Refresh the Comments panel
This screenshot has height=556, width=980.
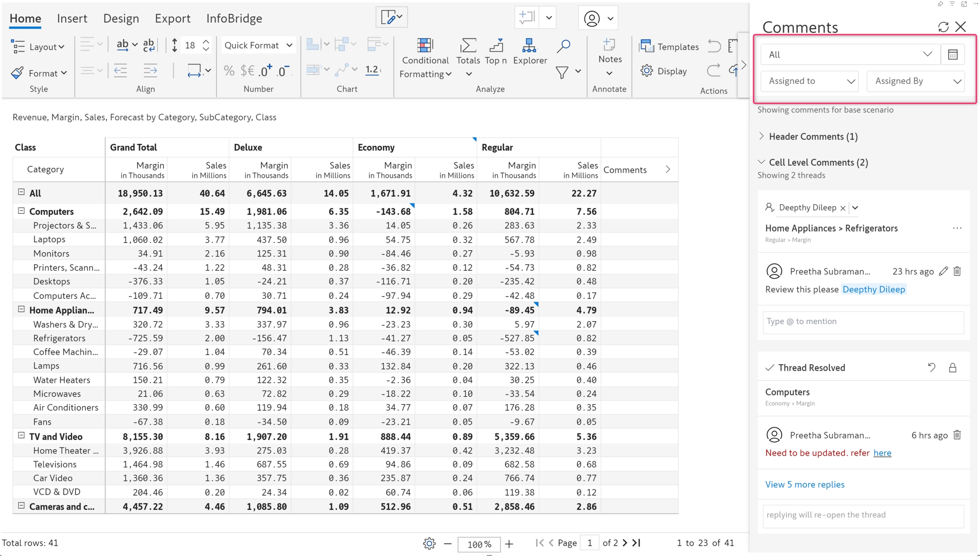tap(943, 27)
